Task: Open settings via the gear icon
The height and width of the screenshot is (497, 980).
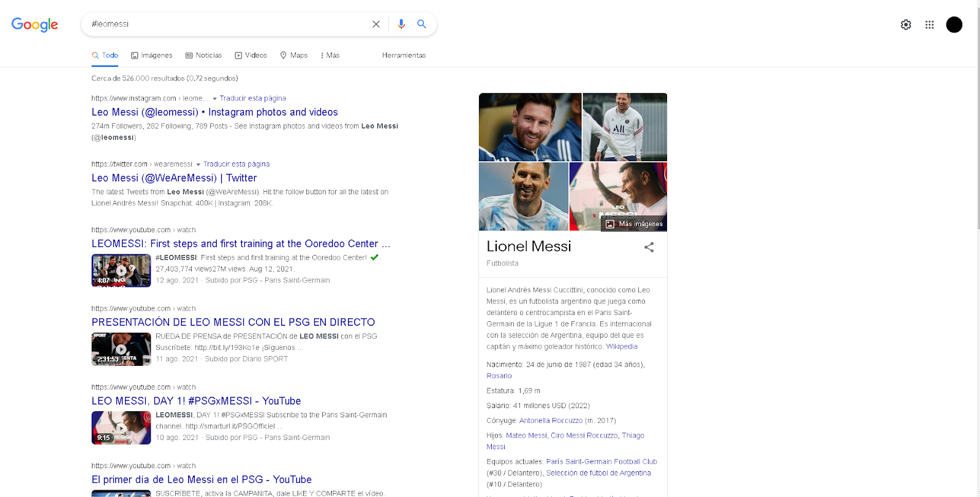Action: pos(906,25)
